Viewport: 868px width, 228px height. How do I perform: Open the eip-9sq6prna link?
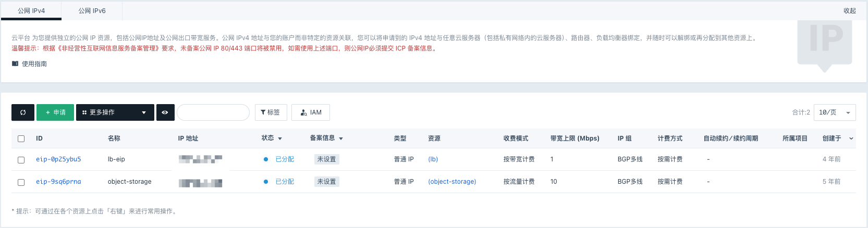tap(58, 182)
